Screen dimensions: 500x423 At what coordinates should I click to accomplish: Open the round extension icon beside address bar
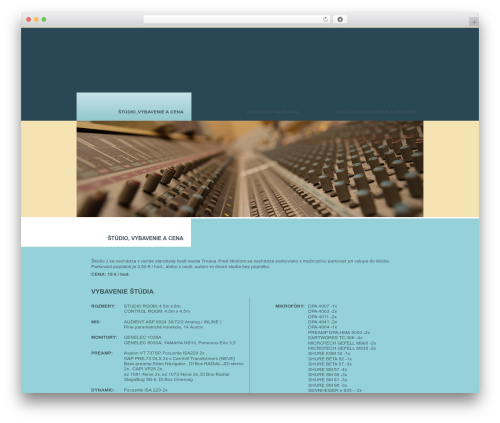tap(340, 19)
